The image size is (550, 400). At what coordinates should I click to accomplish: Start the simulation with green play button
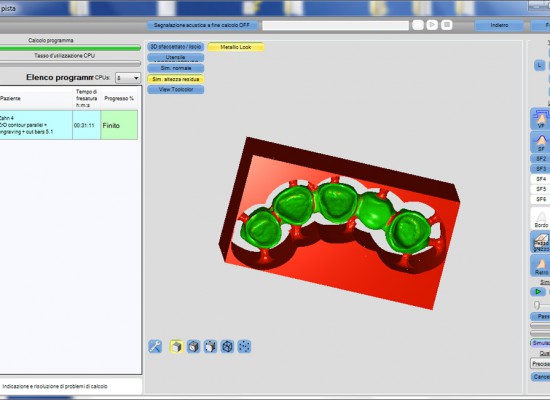(x=538, y=292)
